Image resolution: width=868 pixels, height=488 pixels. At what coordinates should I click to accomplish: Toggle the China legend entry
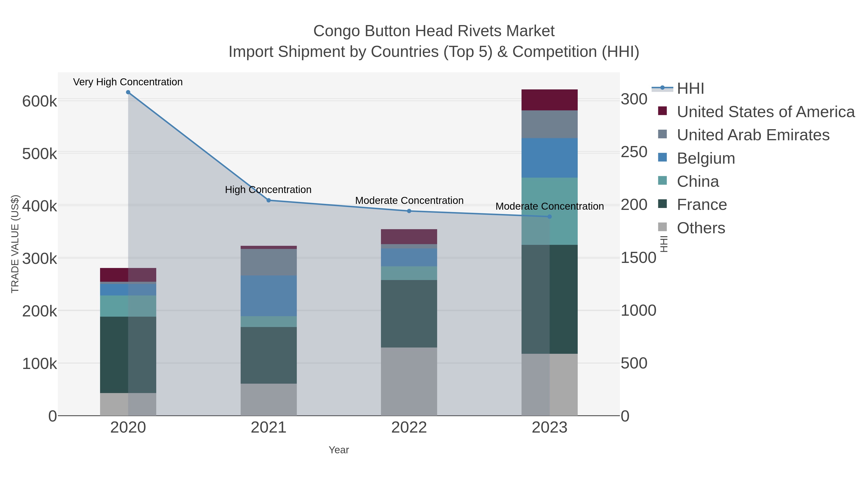688,181
